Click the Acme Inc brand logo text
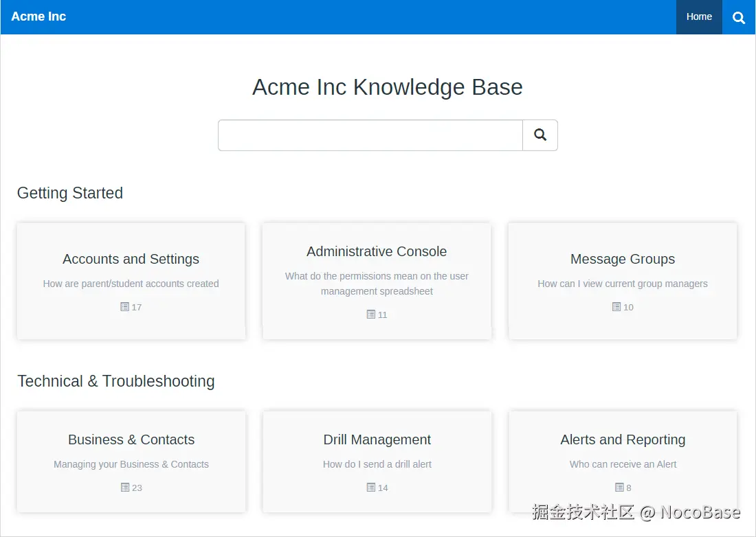Viewport: 756px width, 537px height. 38,16
